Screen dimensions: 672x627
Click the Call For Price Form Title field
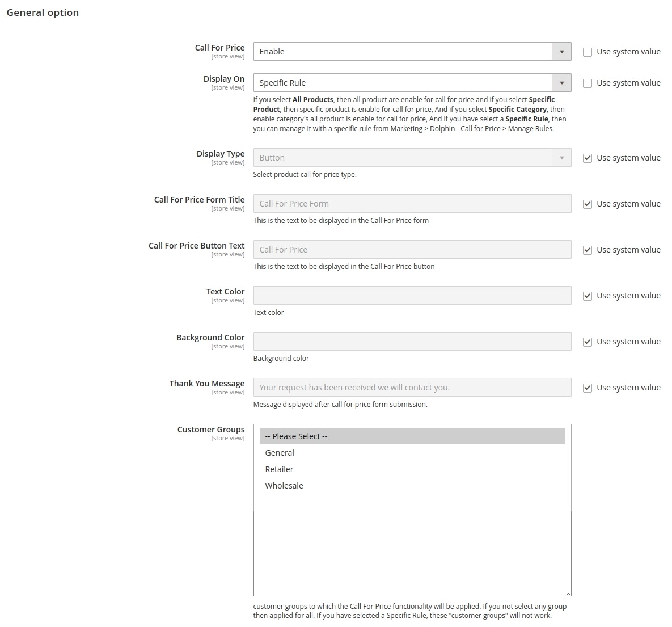click(412, 204)
